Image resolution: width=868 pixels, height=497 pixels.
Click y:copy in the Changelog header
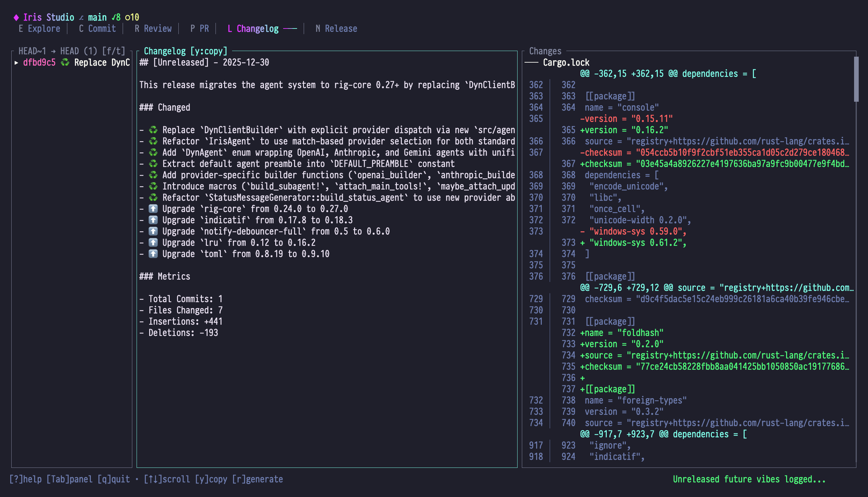point(209,51)
